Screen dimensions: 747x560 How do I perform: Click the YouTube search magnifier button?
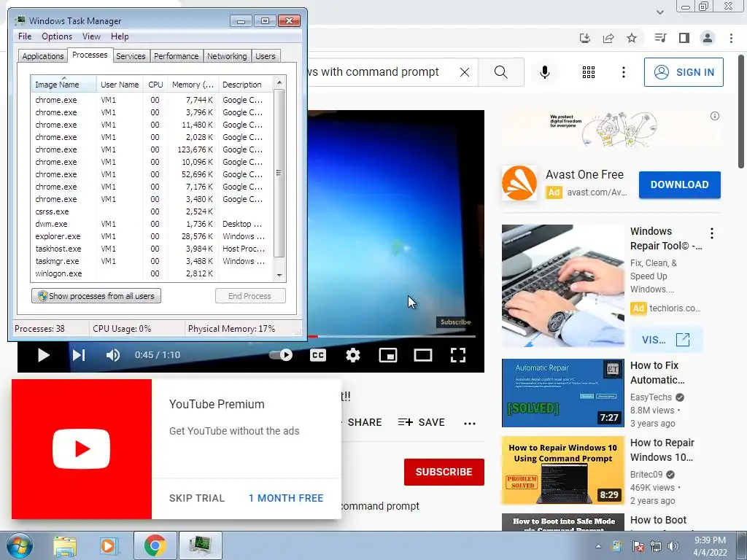click(x=500, y=72)
